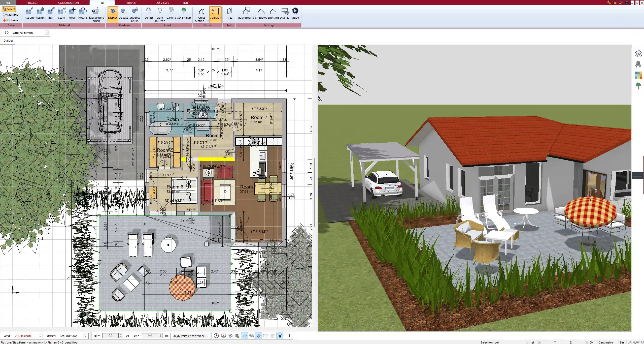Screen dimensions: 644x344
Task: Choose the Scale material tool
Action: pyautogui.click(x=61, y=13)
